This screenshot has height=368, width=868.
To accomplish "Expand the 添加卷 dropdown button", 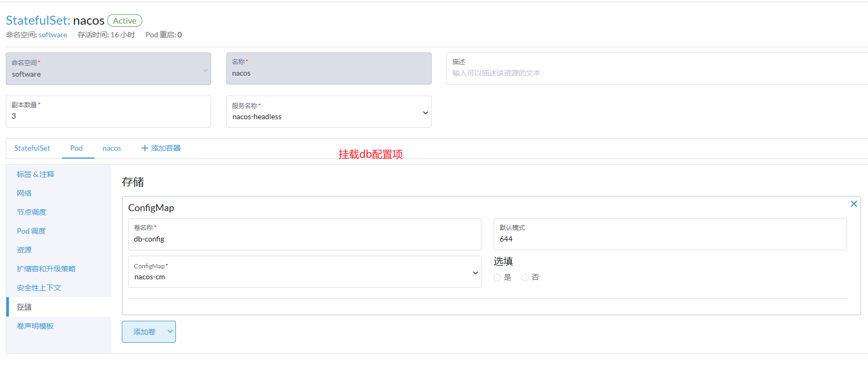I will [149, 332].
